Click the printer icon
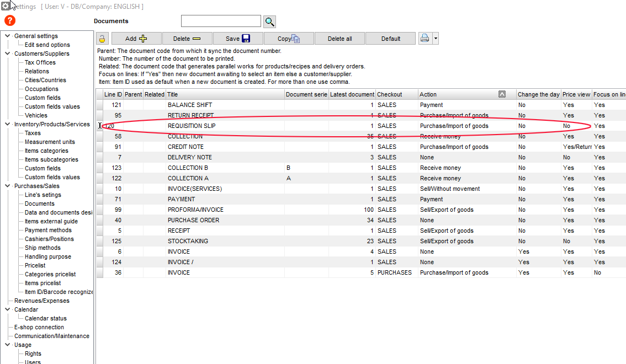This screenshot has width=626, height=364. tap(425, 39)
